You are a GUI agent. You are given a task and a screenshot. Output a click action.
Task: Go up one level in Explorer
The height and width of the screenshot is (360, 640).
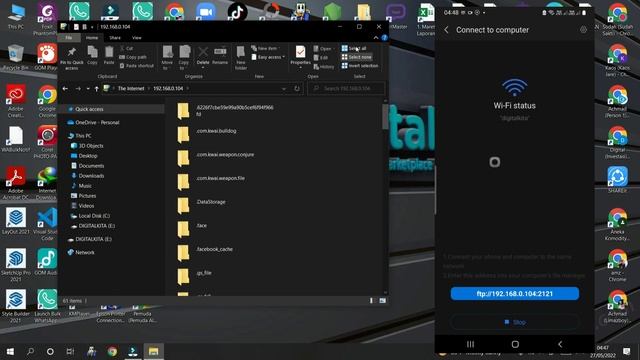pyautogui.click(x=97, y=89)
